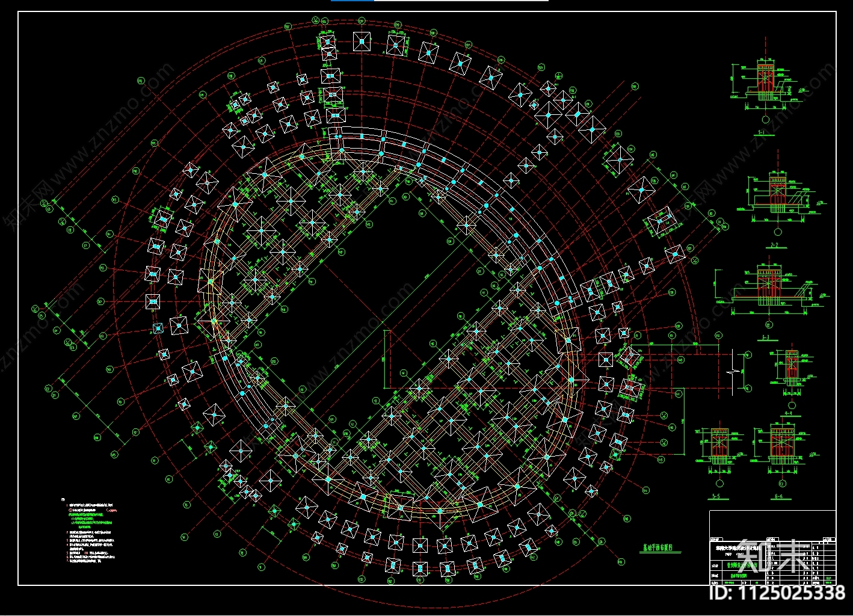
Task: Click the drawing title "基础平面布置图"
Action: tap(659, 549)
